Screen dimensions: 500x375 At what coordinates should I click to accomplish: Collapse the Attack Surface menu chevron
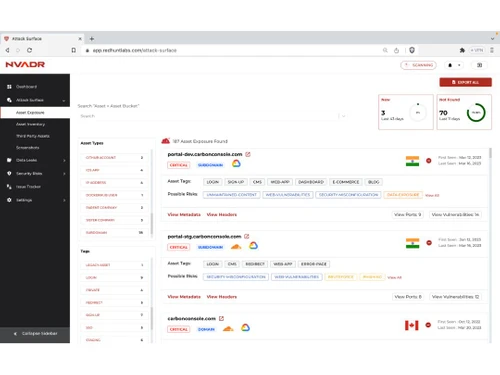64,100
